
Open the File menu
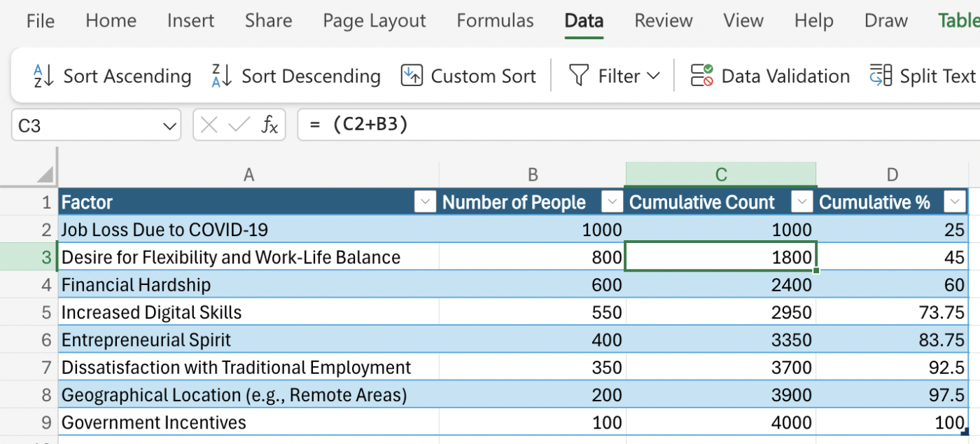tap(40, 21)
